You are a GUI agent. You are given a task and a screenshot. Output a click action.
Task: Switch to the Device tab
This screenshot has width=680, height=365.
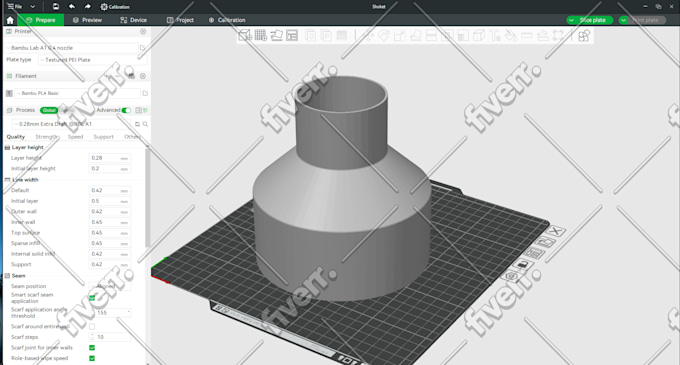click(134, 20)
